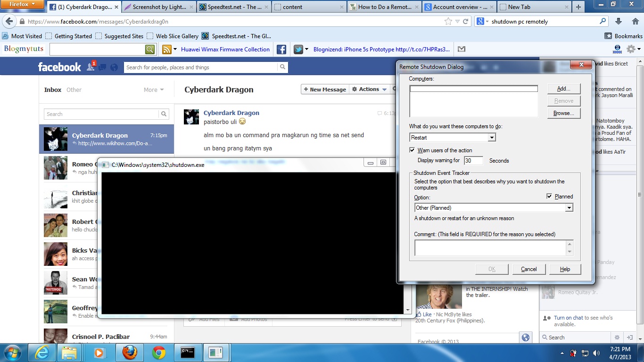Open Internet Explorer from taskbar

41,353
